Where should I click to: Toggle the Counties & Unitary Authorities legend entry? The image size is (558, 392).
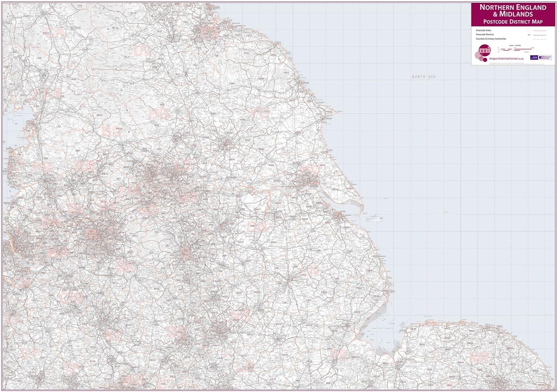click(491, 39)
